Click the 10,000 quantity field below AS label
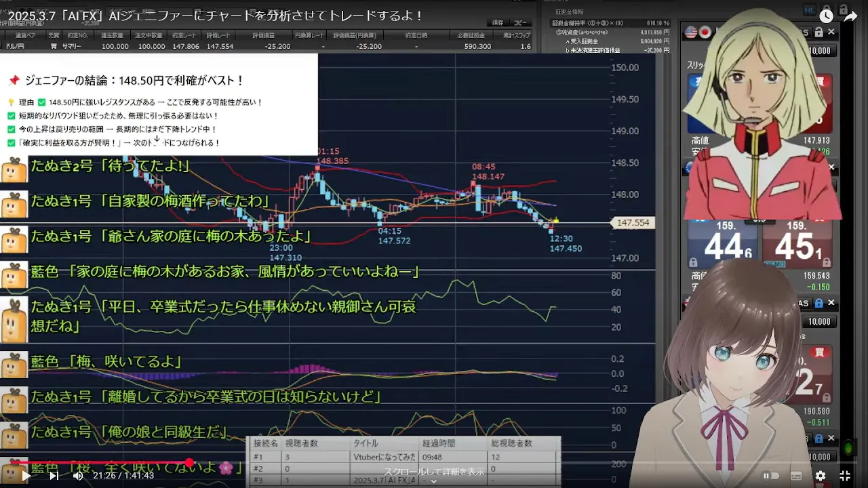Image resolution: width=868 pixels, height=488 pixels. tap(819, 321)
